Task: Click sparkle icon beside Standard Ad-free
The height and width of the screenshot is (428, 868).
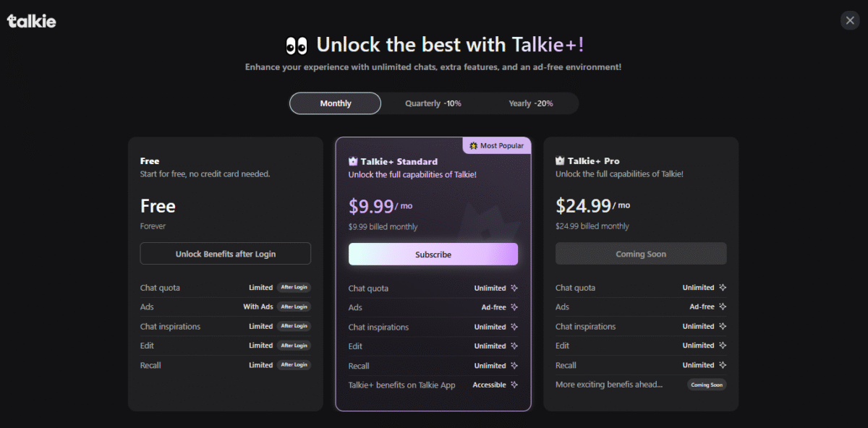Action: (x=514, y=307)
